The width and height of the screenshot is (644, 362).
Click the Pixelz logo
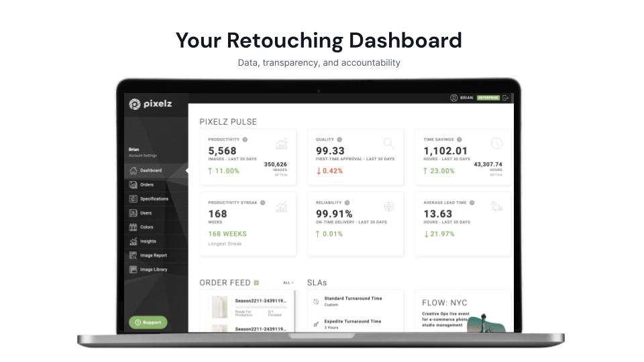pyautogui.click(x=150, y=104)
